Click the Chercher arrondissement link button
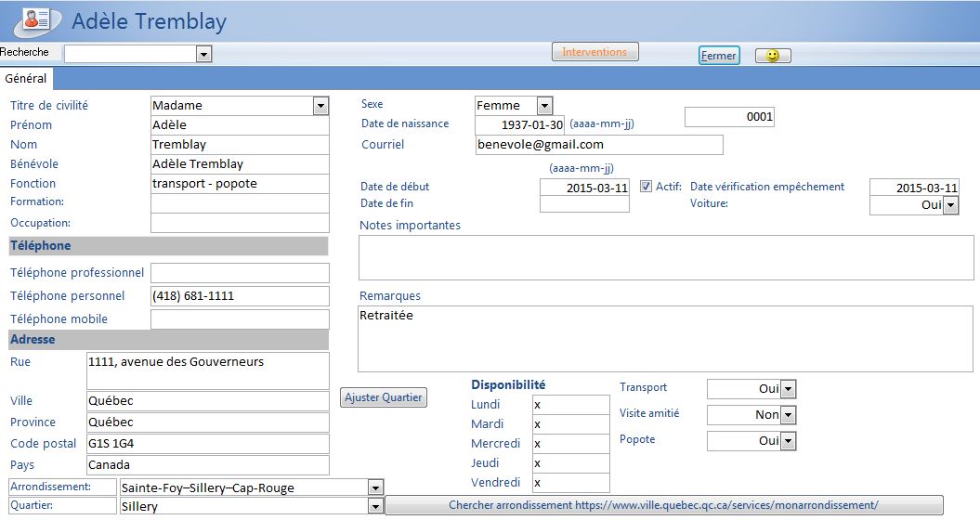This screenshot has height=520, width=980. (664, 505)
